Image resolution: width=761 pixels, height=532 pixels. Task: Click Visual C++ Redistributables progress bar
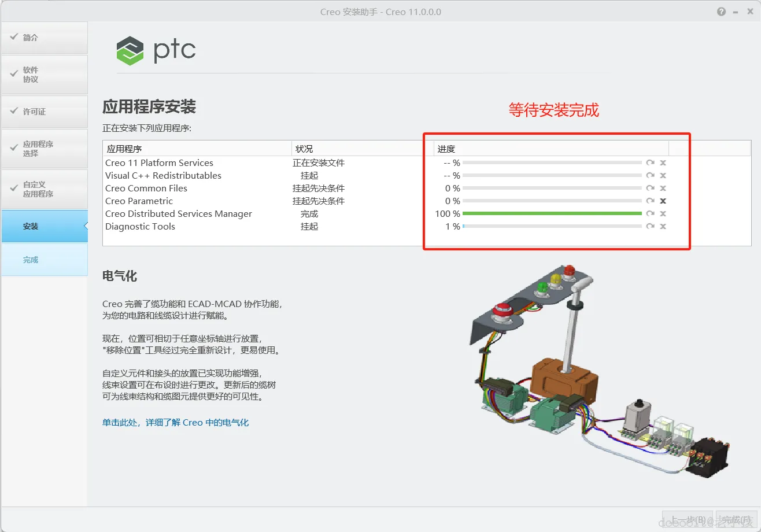tap(552, 176)
